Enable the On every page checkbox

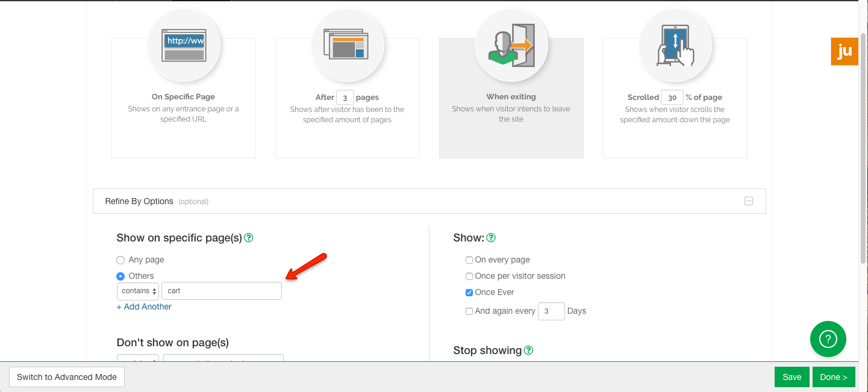pyautogui.click(x=469, y=260)
